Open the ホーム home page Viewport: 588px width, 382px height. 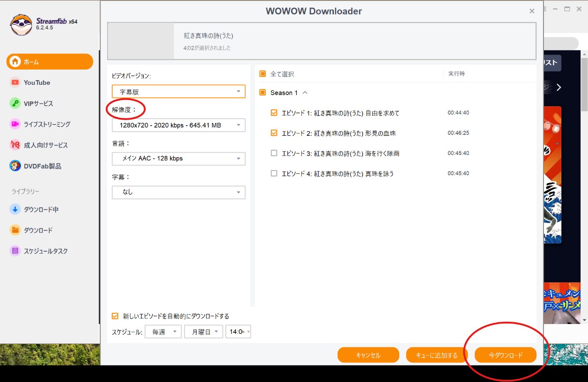pos(50,62)
